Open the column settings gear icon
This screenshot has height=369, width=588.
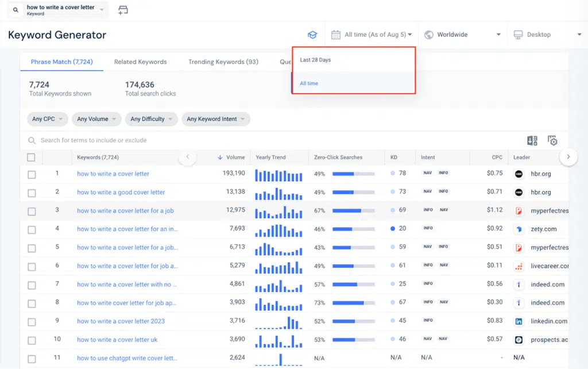[552, 140]
